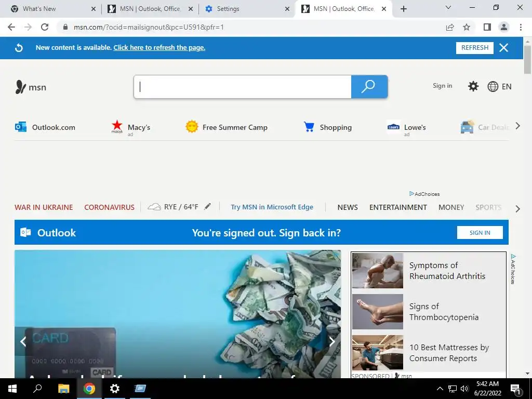The width and height of the screenshot is (532, 399).
Task: Go to next carousel slide
Action: click(332, 341)
